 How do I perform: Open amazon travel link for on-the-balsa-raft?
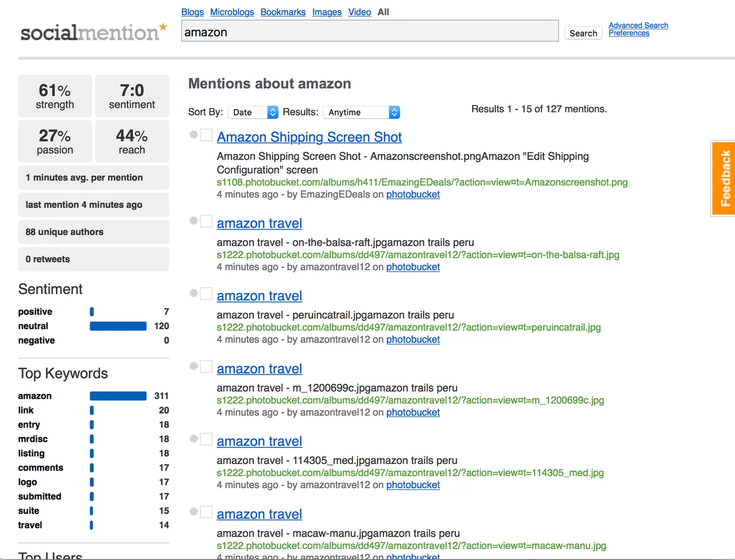click(x=259, y=223)
